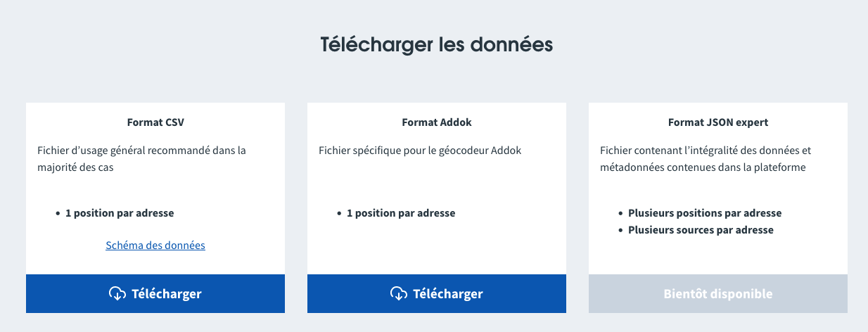
Task: Click the disabled Bientôt disponible button
Action: tap(717, 293)
